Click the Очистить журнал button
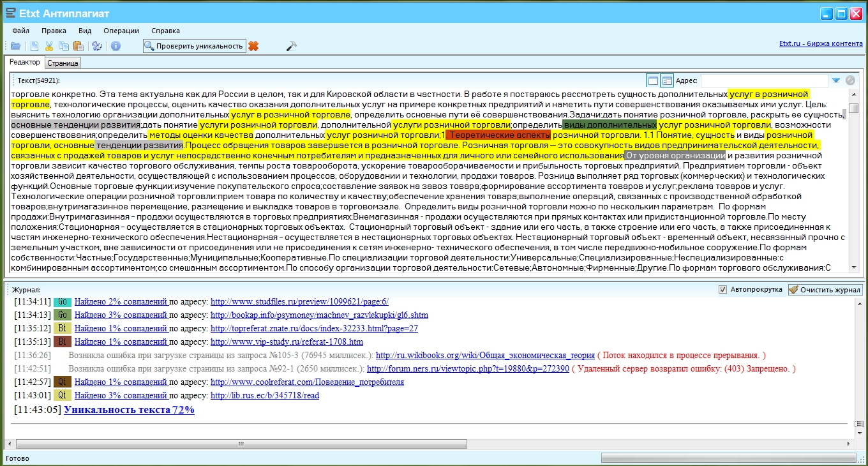Screen dimensions: 868x466 [825, 290]
